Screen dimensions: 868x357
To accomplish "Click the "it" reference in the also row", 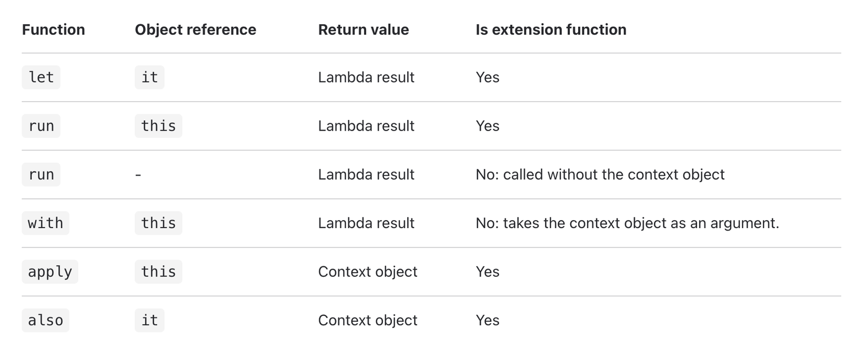I will [149, 320].
